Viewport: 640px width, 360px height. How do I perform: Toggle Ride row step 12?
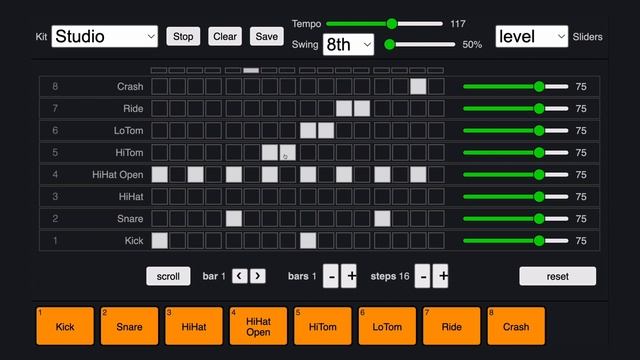[x=362, y=109]
